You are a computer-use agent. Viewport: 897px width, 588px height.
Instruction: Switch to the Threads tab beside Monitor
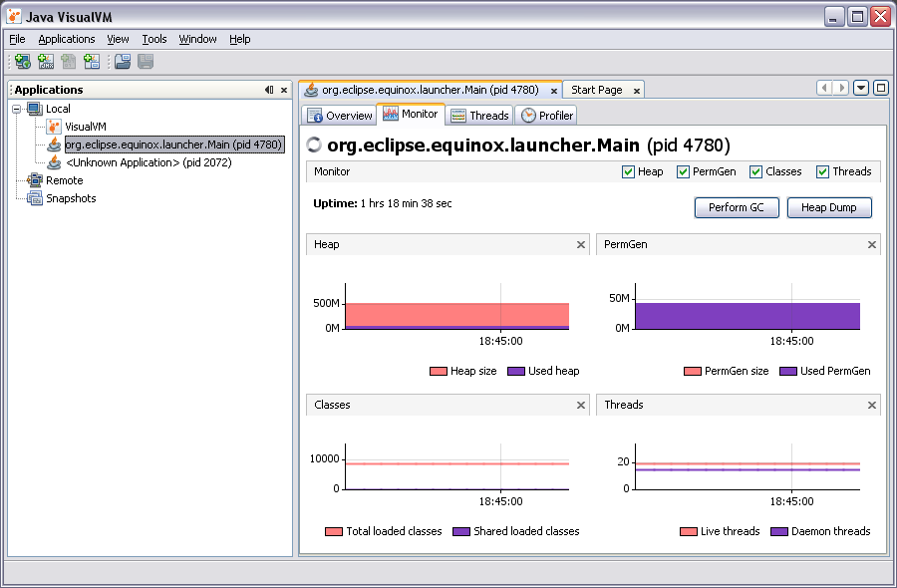coord(479,116)
